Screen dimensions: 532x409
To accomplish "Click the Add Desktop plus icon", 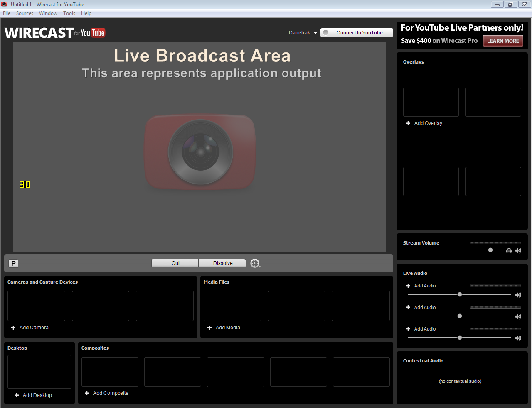I will [x=17, y=395].
